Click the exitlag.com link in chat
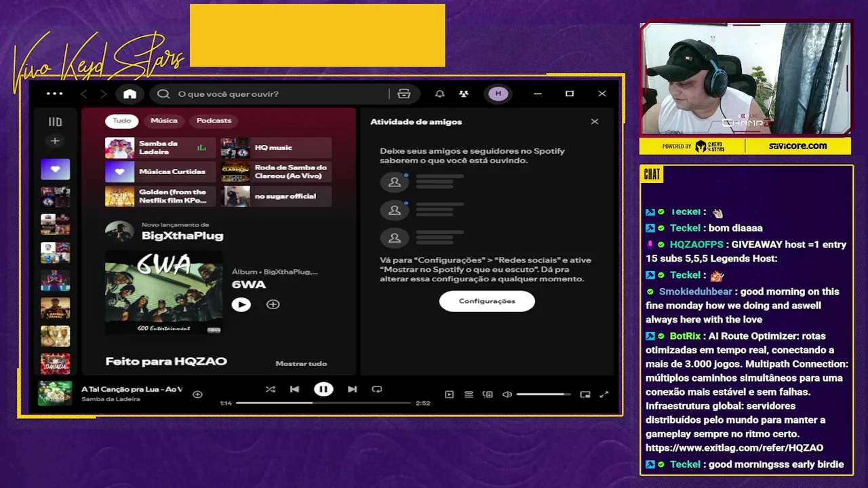Image resolution: width=868 pixels, height=488 pixels. pos(734,448)
